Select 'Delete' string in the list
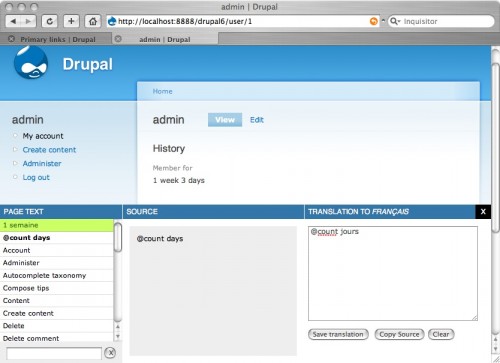Viewport: 500px width, 363px height. click(57, 326)
